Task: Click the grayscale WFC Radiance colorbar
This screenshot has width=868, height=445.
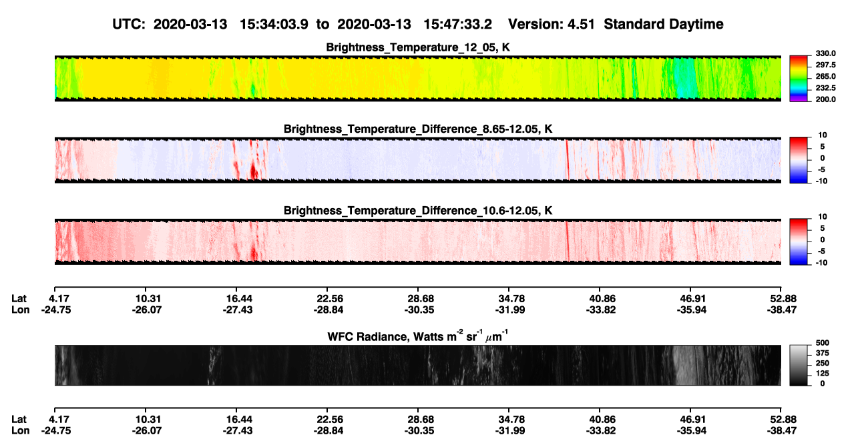Action: (x=799, y=365)
